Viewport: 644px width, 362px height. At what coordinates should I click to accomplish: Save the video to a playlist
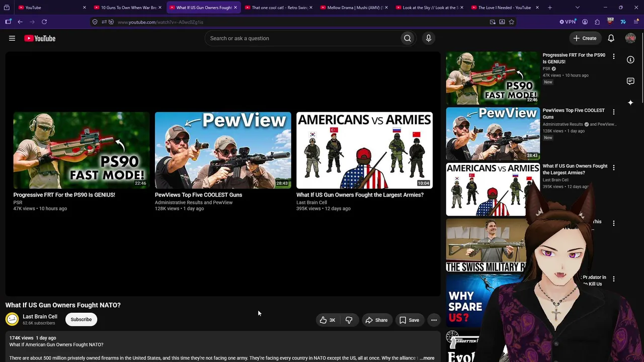pyautogui.click(x=409, y=320)
